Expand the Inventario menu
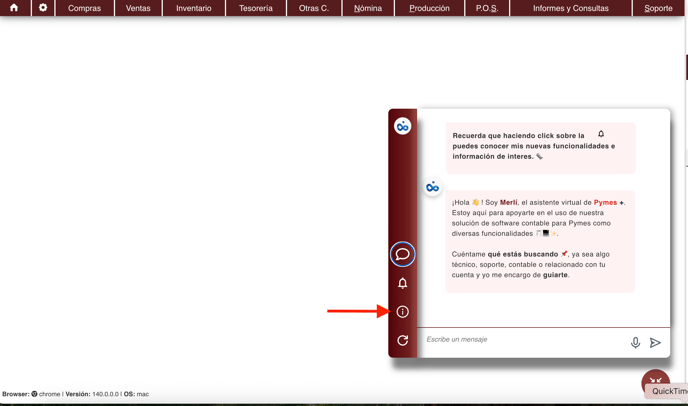The image size is (688, 406). [193, 8]
